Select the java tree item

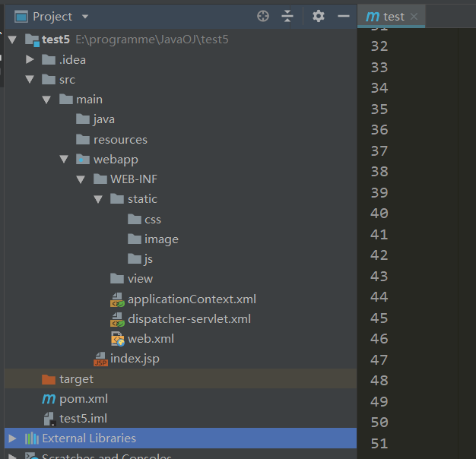tap(104, 119)
